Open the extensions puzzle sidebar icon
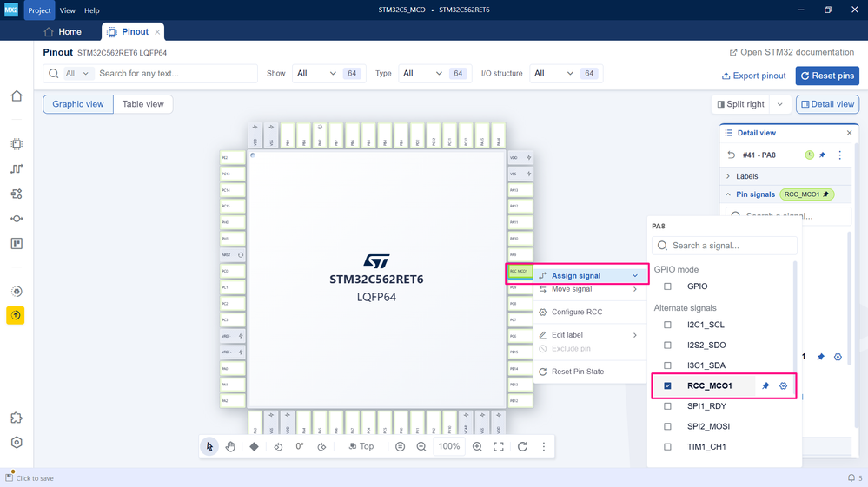Image resolution: width=868 pixels, height=487 pixels. (17, 418)
